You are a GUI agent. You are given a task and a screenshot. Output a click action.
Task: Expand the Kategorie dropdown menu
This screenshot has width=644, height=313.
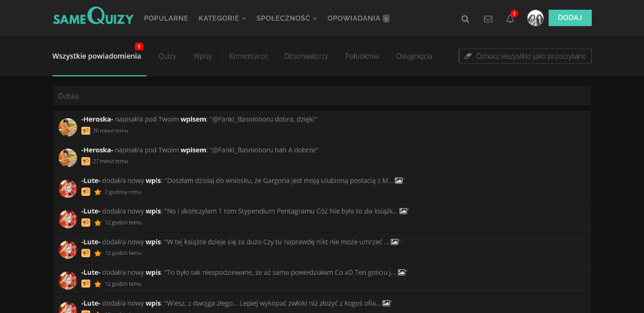222,18
